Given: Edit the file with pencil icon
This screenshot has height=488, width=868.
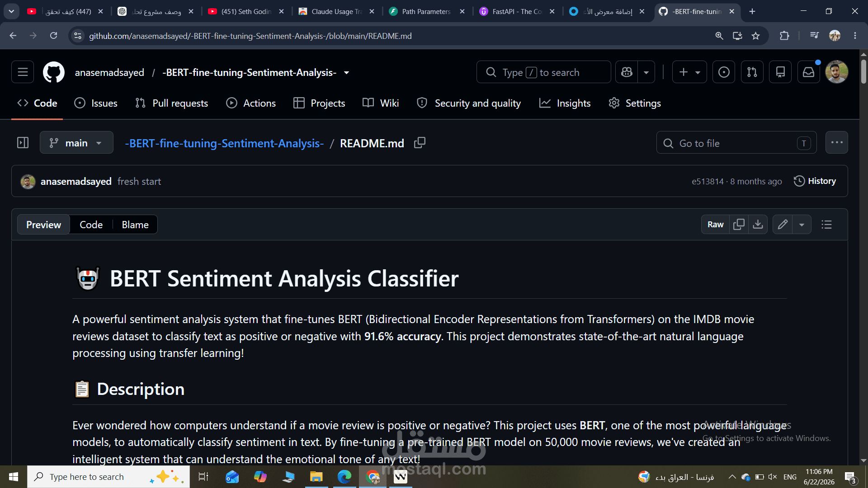Looking at the screenshot, I should tap(783, 224).
